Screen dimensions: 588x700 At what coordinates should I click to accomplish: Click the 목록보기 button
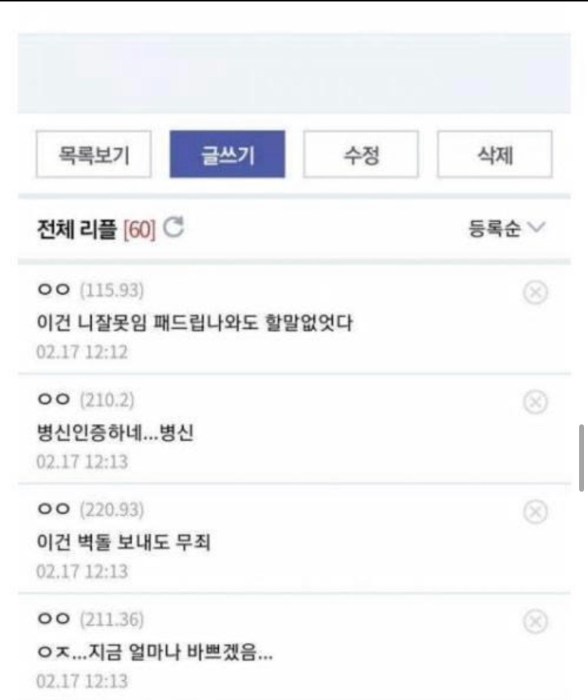click(x=94, y=154)
